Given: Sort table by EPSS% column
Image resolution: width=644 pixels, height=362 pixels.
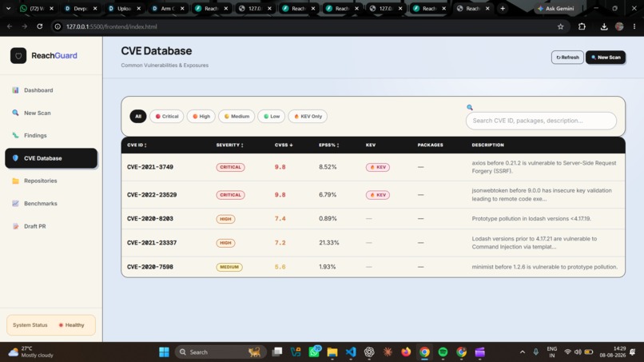Looking at the screenshot, I should [329, 145].
